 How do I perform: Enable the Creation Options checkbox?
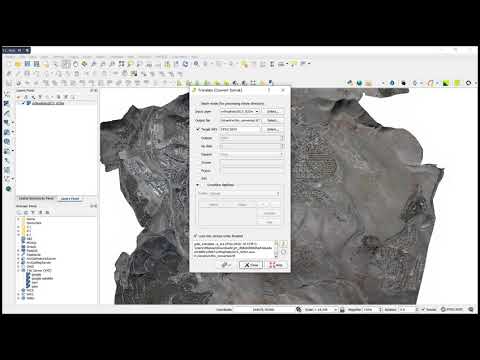[x=203, y=185]
